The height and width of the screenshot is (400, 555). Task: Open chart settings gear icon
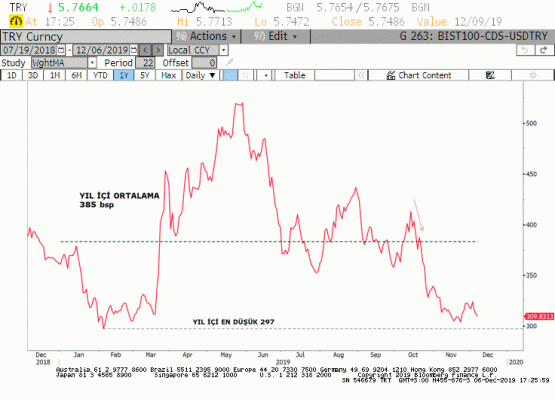click(x=532, y=75)
